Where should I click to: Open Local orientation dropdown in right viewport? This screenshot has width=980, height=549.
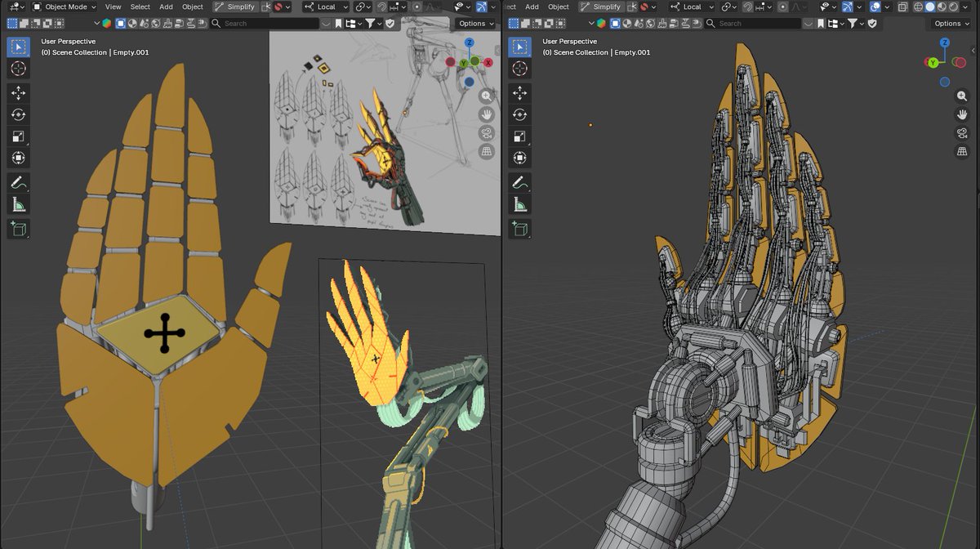[692, 7]
